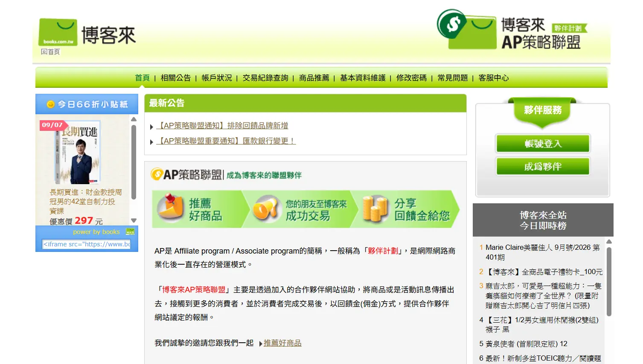The image size is (643, 364).
Task: Click the 夥伴計劃 green tag badge
Action: pos(569,28)
